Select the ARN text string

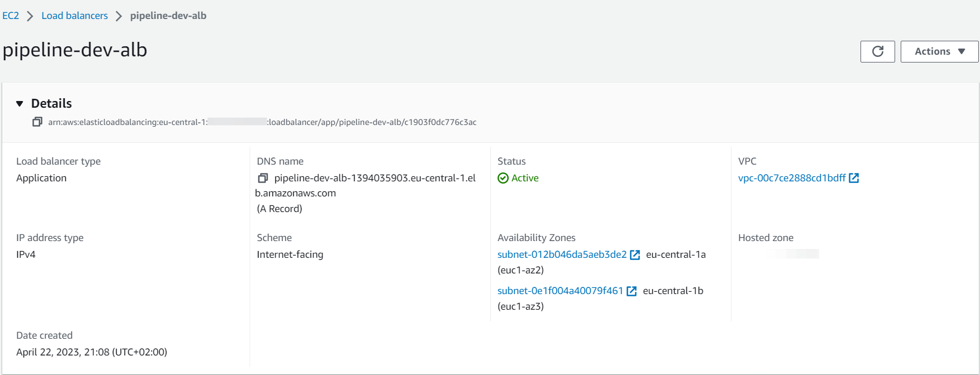pos(262,122)
